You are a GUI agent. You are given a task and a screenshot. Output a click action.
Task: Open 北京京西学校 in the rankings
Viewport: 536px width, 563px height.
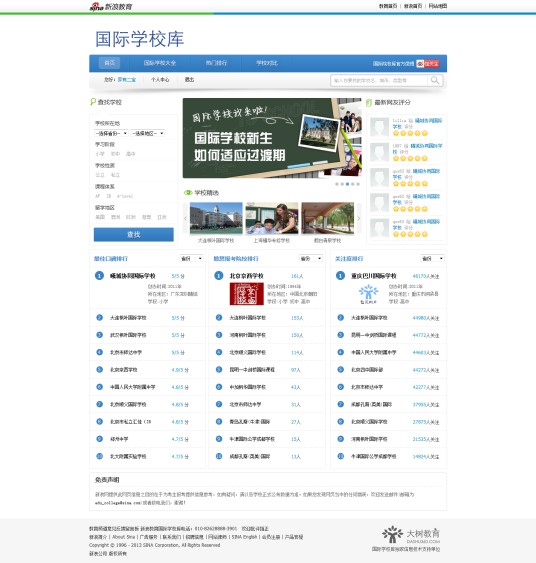(247, 276)
